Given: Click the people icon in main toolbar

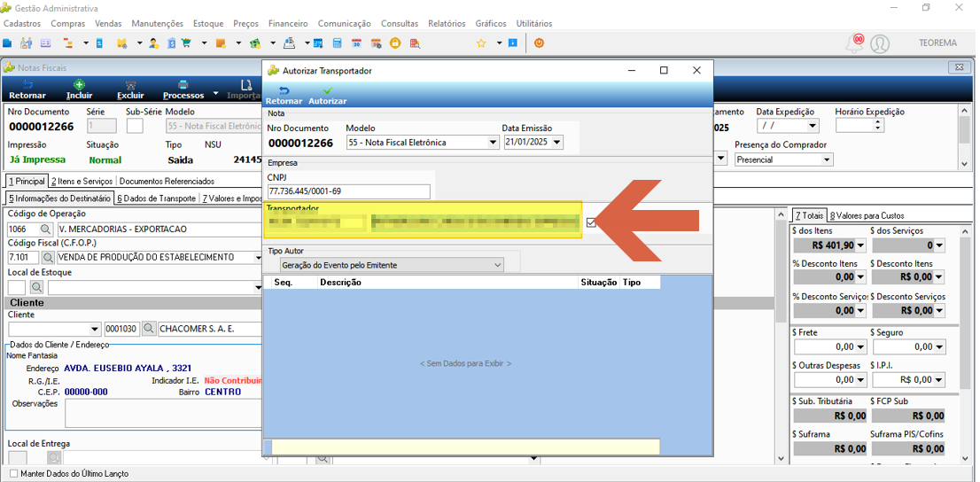Looking at the screenshot, I should [x=27, y=43].
